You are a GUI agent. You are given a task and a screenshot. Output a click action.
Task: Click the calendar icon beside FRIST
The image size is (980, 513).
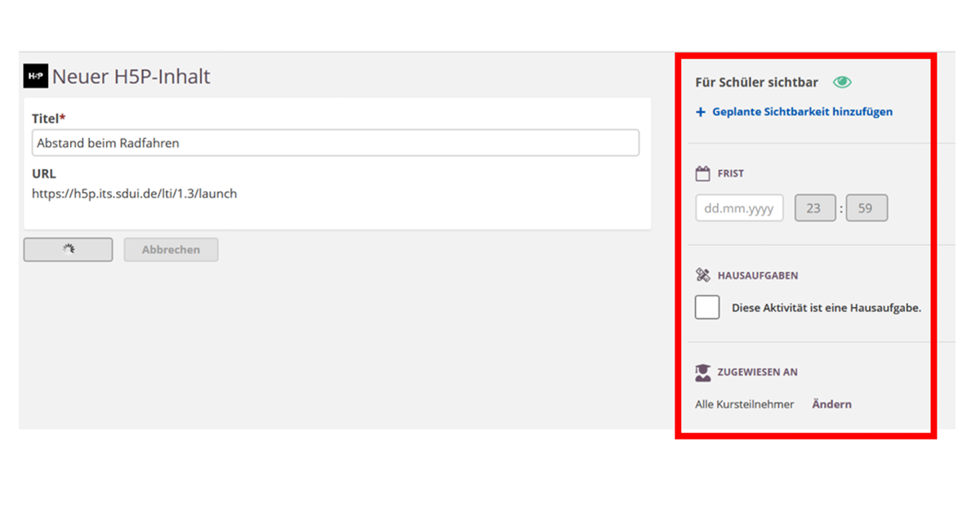click(x=702, y=173)
